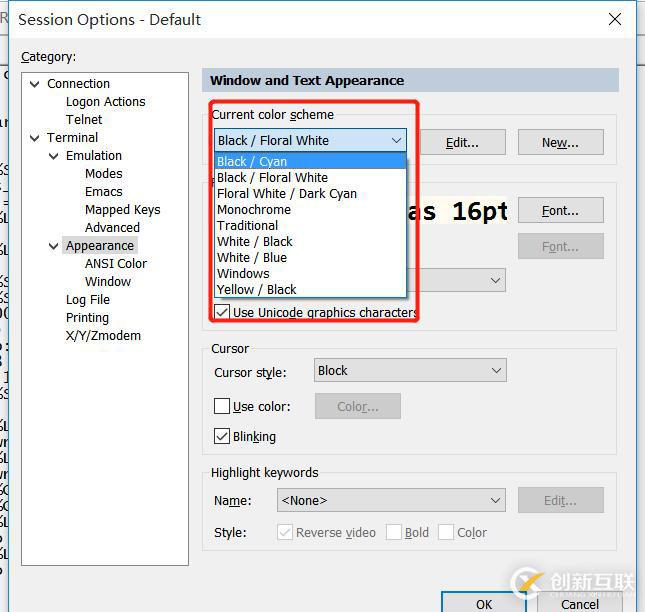Open the Emulation category
Viewport: 645px width, 612px height.
click(x=94, y=155)
